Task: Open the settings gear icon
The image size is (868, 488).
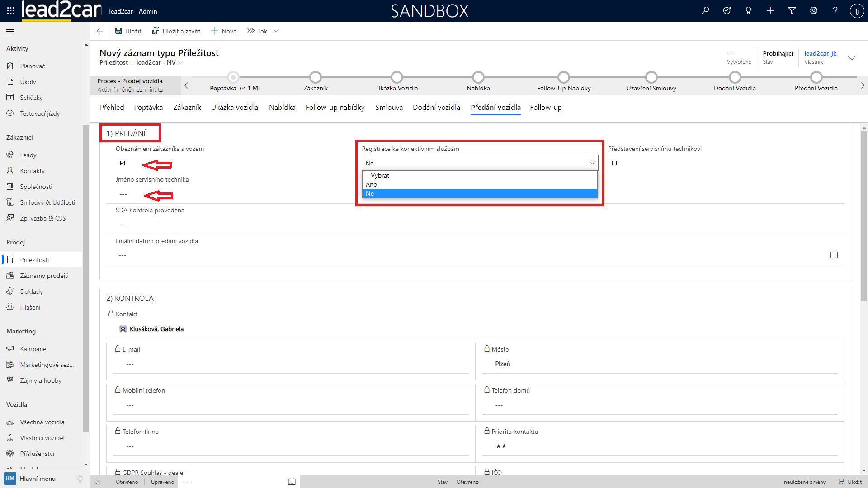Action: pyautogui.click(x=814, y=10)
